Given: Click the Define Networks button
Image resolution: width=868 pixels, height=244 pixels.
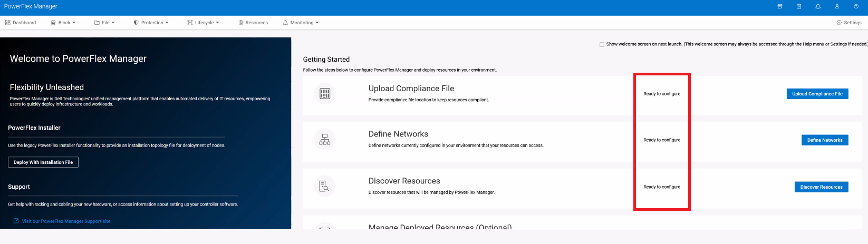Looking at the screenshot, I should 825,140.
